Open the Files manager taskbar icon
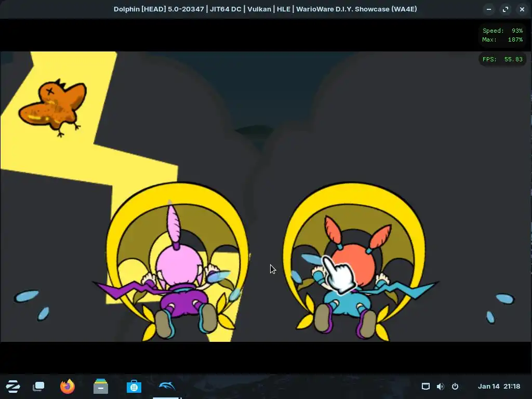This screenshot has height=399, width=532. tap(101, 386)
